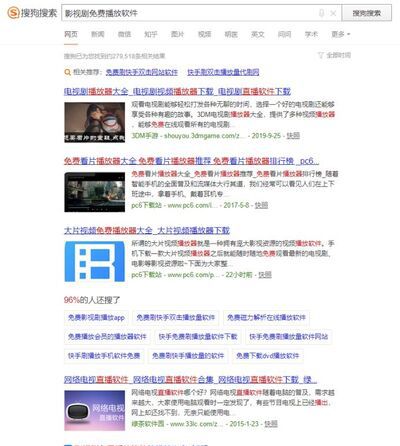400x446 pixels.
Task: Switch to the 知乎 tab
Action: 151,34
